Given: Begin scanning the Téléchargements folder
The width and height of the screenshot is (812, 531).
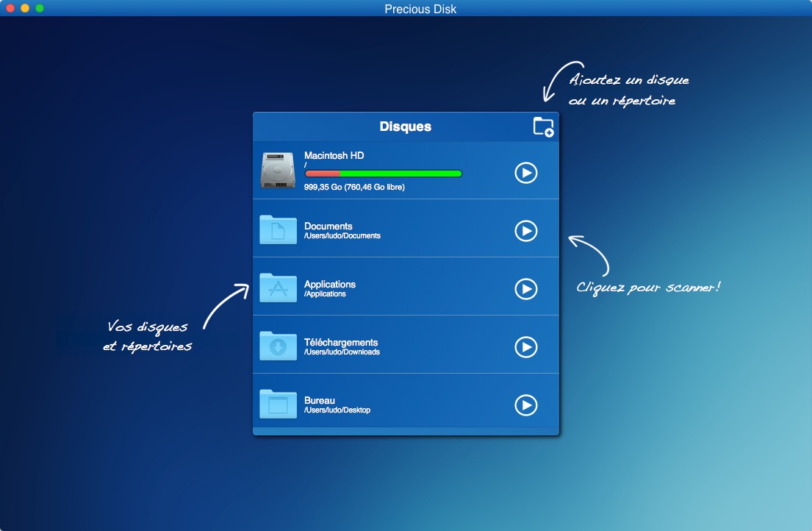Looking at the screenshot, I should pyautogui.click(x=525, y=346).
